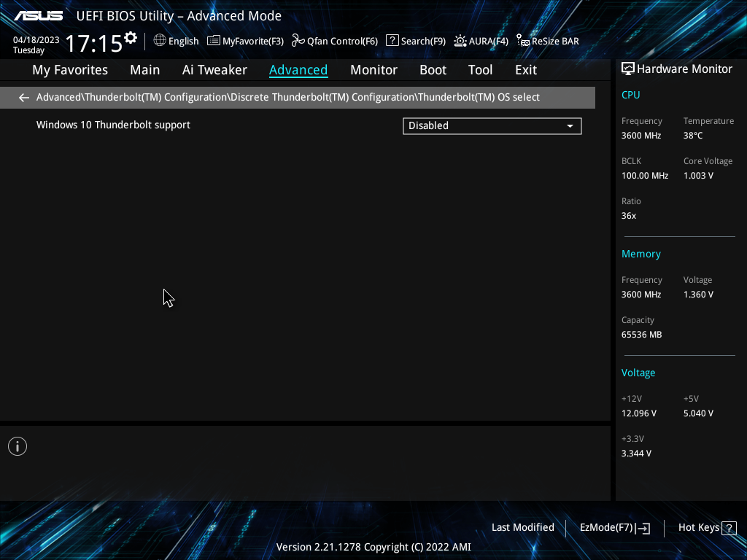Switch to the Monitor tab
This screenshot has width=747, height=560.
(373, 70)
